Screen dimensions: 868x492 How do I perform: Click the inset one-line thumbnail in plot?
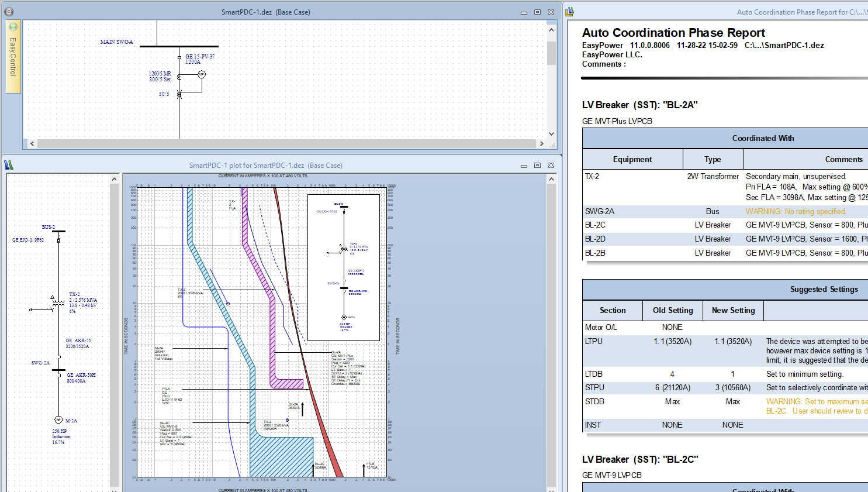coord(344,267)
